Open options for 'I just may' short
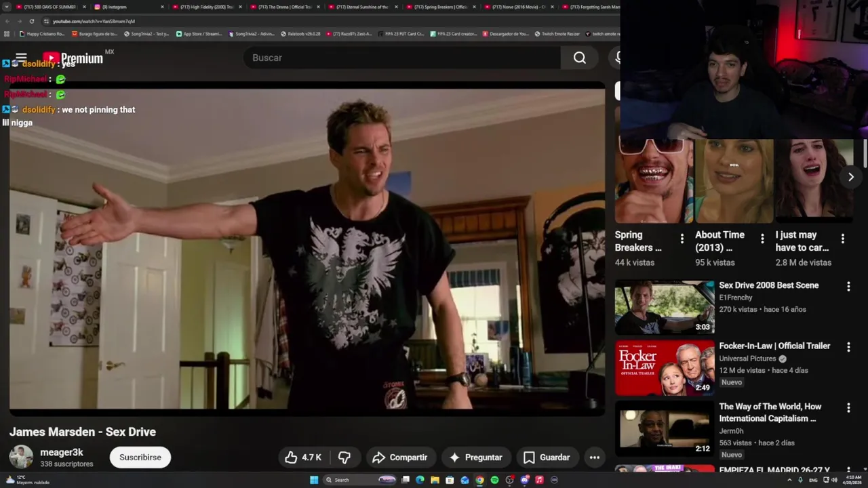 [842, 239]
